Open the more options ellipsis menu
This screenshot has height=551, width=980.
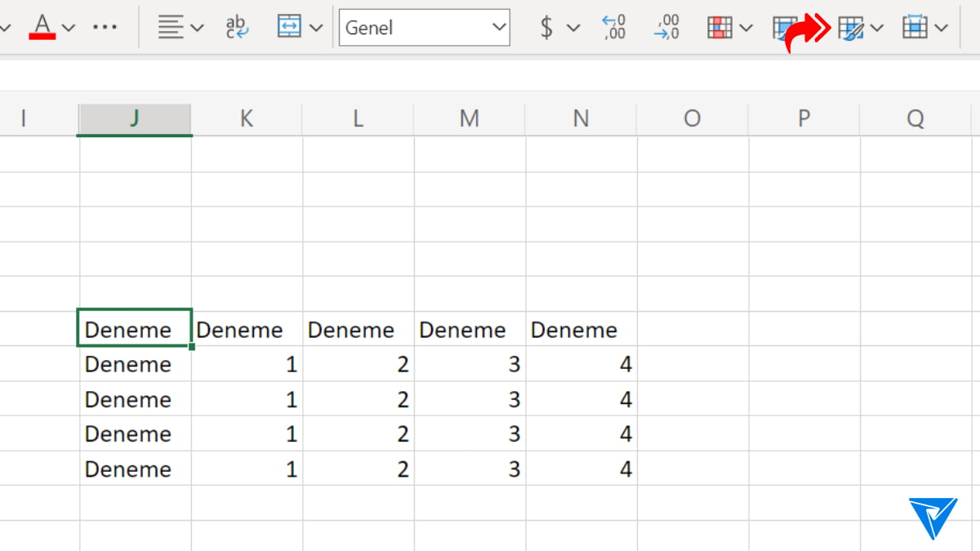coord(105,28)
